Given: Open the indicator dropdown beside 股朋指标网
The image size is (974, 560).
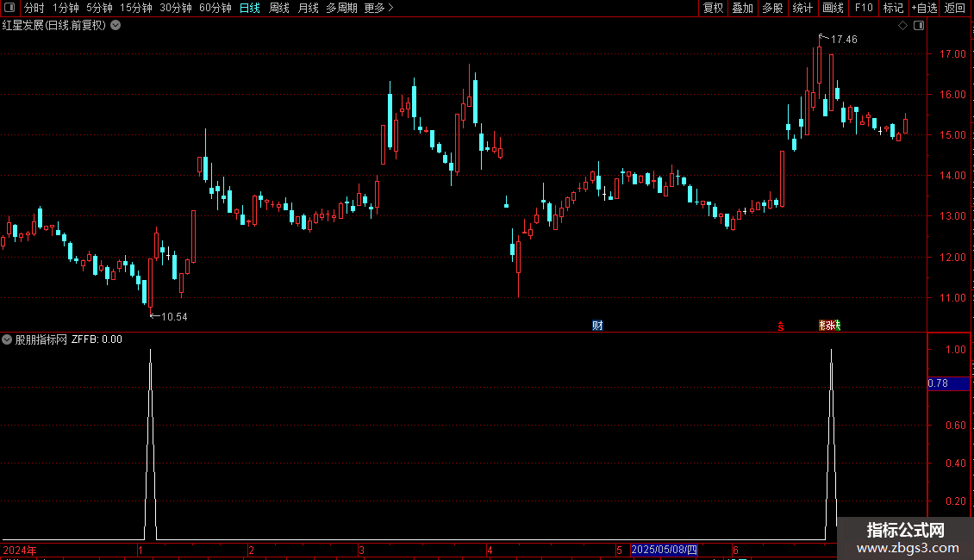Looking at the screenshot, I should [x=7, y=339].
